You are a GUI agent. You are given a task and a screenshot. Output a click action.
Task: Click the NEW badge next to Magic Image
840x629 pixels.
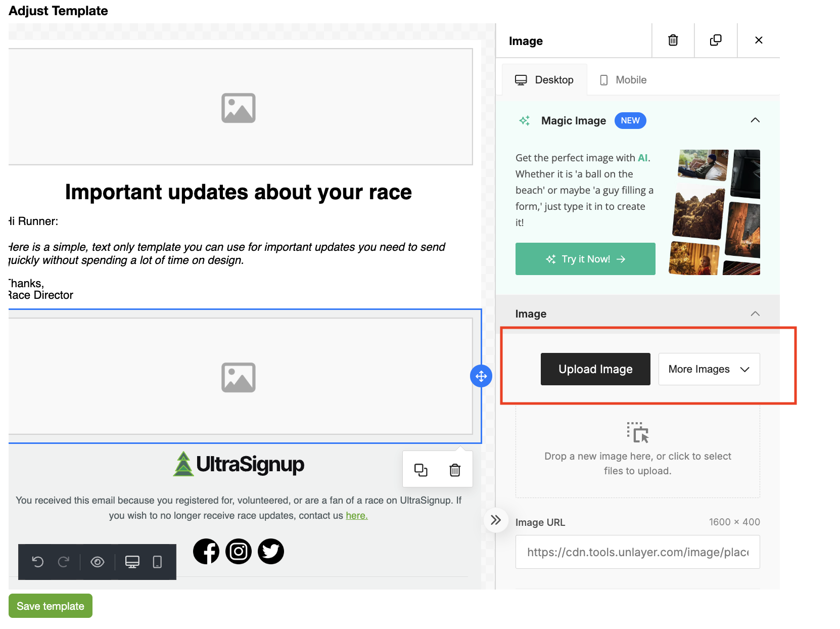point(630,120)
